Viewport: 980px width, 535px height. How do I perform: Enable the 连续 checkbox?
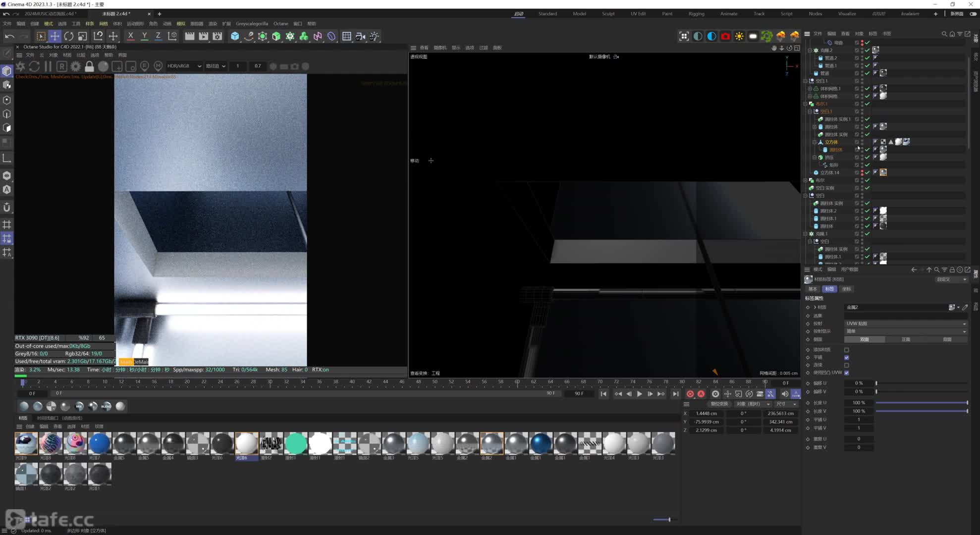[846, 365]
